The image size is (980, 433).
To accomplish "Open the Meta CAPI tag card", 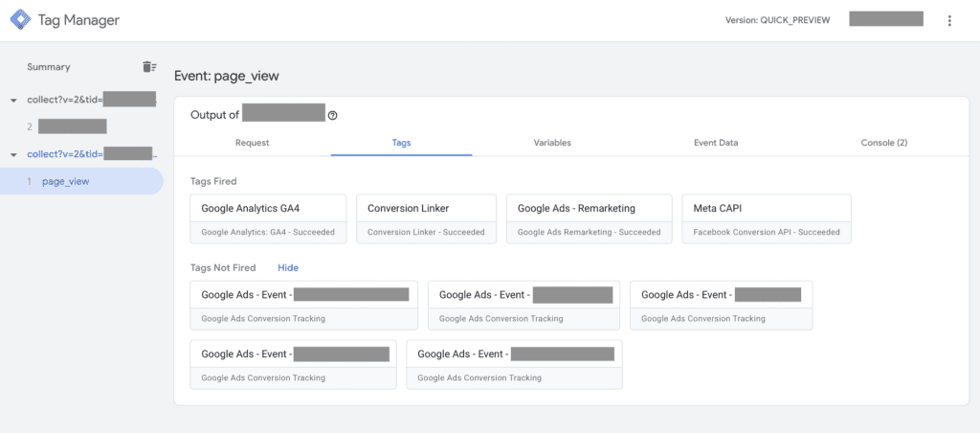I will coord(766,218).
